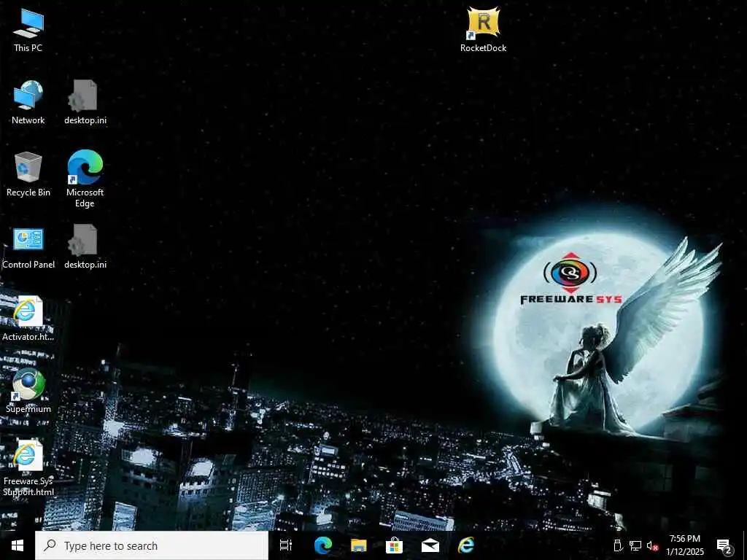The width and height of the screenshot is (747, 560).
Task: Launch Microsoft Edge from the taskbar
Action: pyautogui.click(x=322, y=545)
